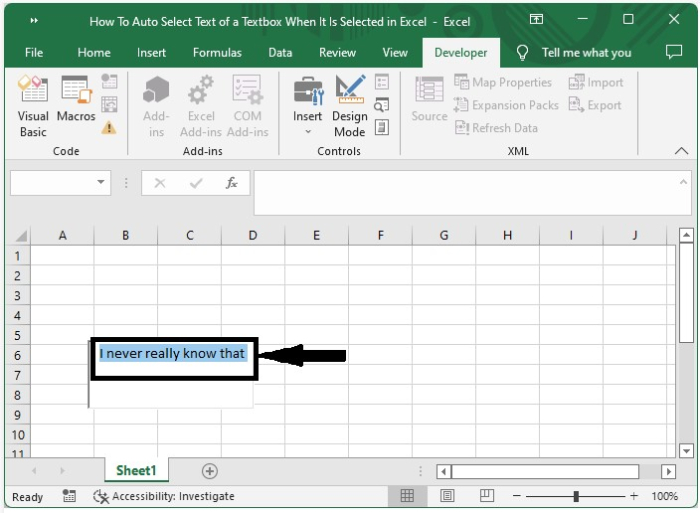Select column D header
Image resolution: width=700 pixels, height=513 pixels.
coord(253,235)
